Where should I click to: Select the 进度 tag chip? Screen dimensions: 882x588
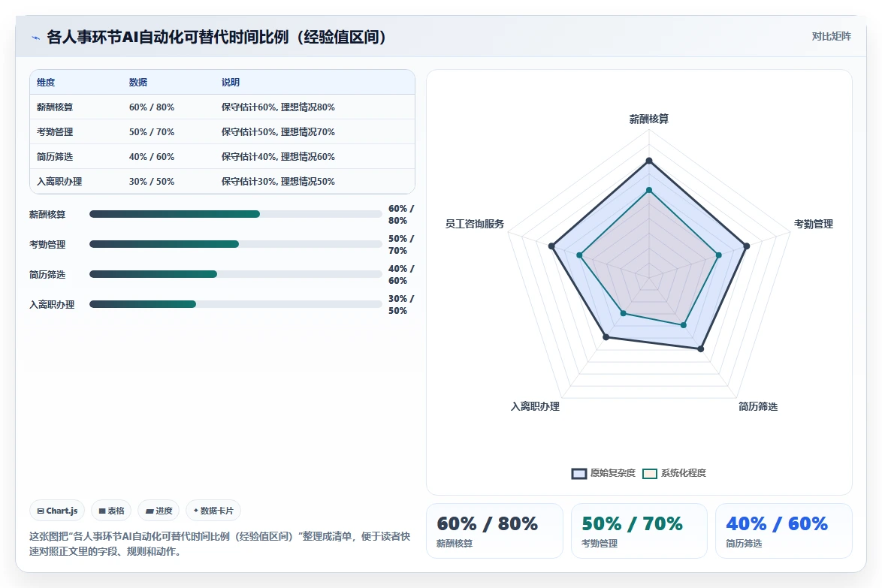[159, 511]
